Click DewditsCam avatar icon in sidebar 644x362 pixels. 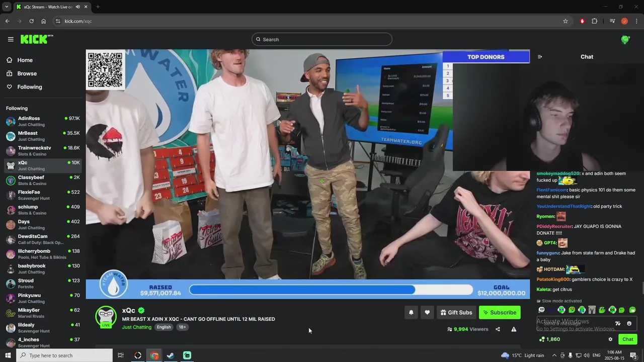coord(11,239)
